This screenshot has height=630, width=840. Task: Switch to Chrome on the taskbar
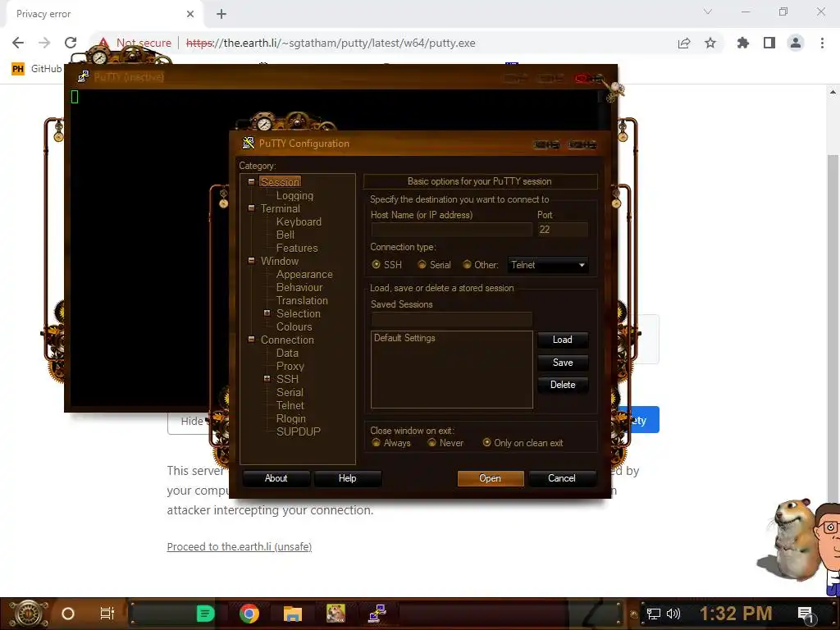click(249, 614)
